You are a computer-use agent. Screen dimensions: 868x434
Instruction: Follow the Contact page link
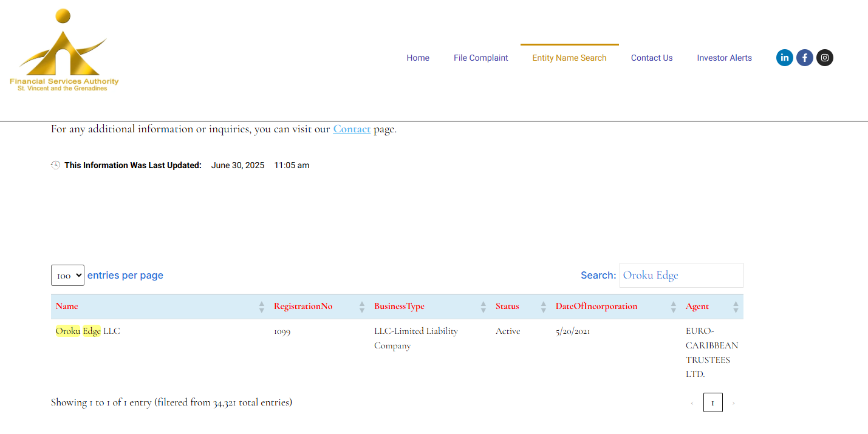click(352, 129)
